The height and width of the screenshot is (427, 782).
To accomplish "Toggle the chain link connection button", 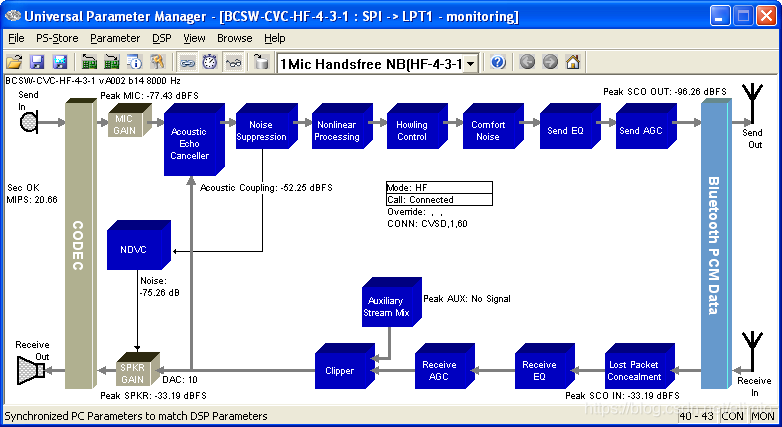I will [x=187, y=62].
